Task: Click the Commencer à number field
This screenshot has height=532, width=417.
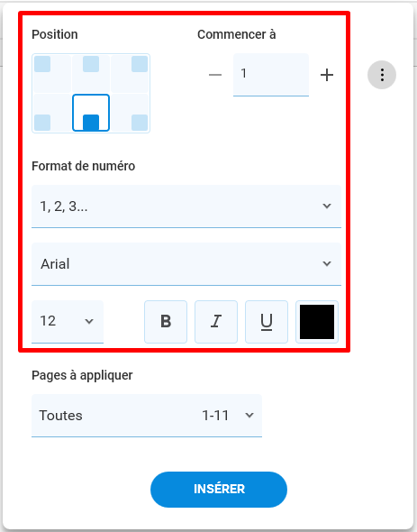Action: pos(271,75)
